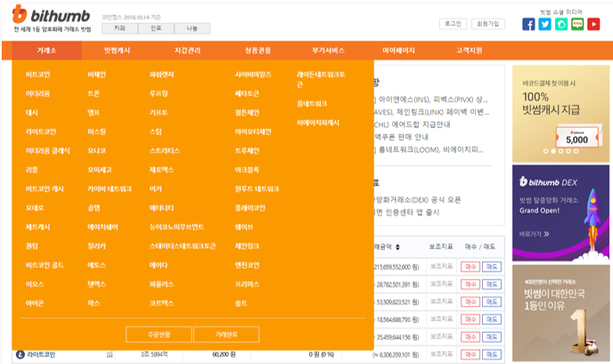
Task: Select 모네로 in the coin menu
Action: [x=35, y=208]
